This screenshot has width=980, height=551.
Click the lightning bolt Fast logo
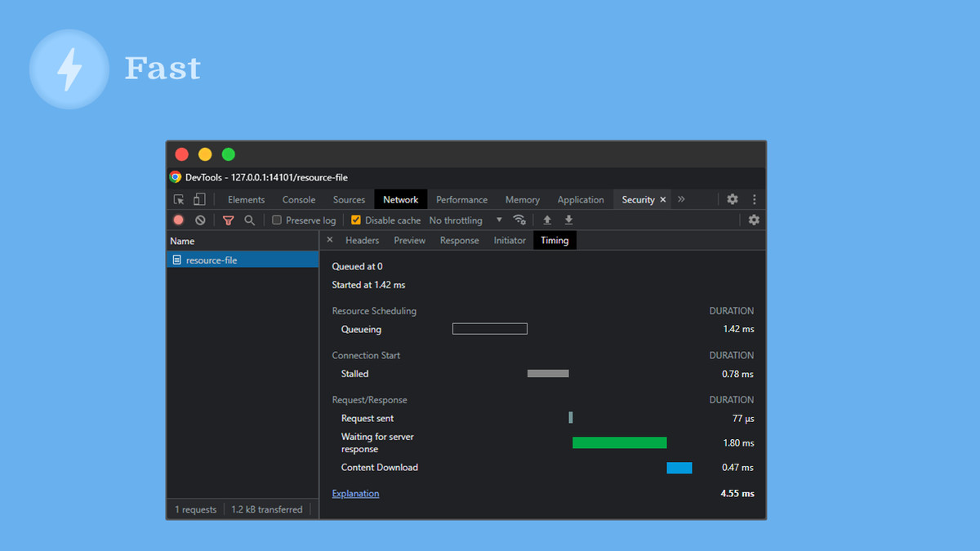[69, 69]
